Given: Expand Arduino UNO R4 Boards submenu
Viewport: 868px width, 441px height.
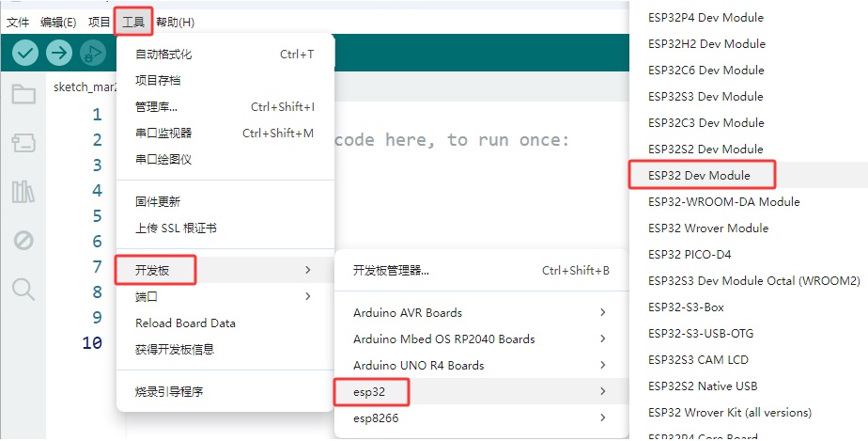Looking at the screenshot, I should point(482,365).
